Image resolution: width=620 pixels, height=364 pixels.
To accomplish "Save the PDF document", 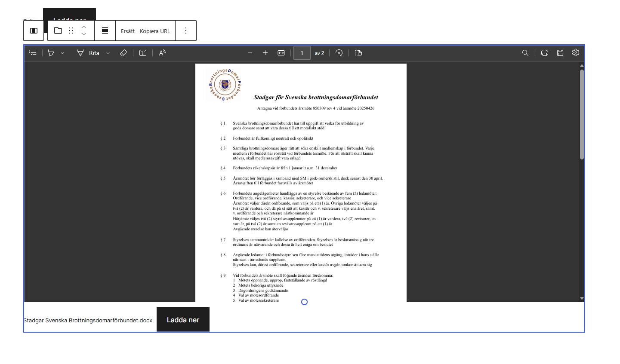I will tap(560, 53).
